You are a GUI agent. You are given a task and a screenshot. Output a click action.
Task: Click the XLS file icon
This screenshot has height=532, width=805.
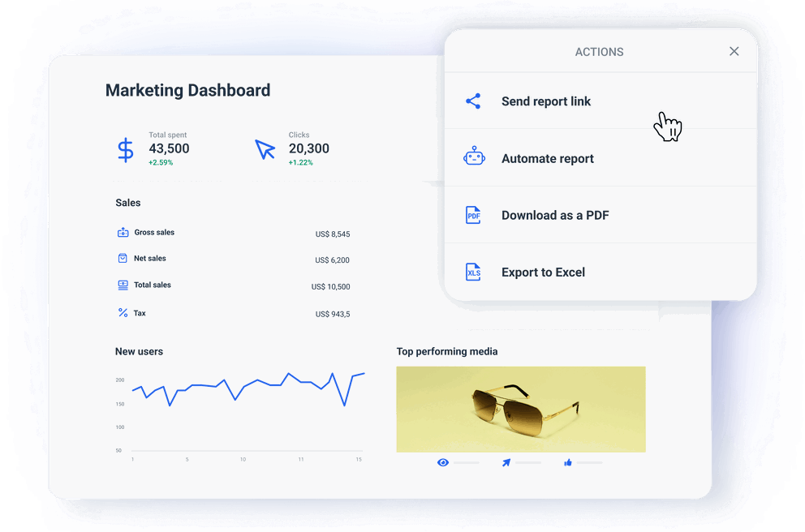[473, 272]
